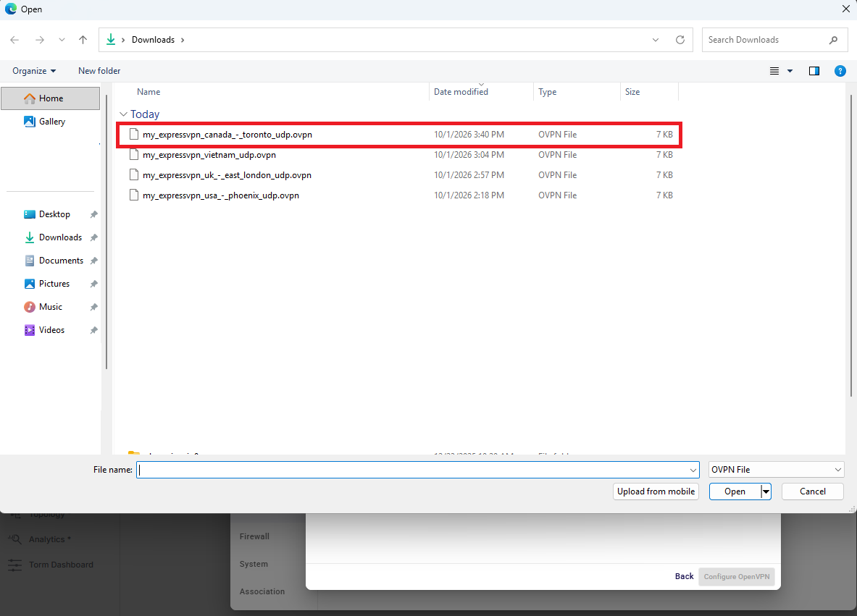This screenshot has width=857, height=616.
Task: Select Home in the navigation pane
Action: coord(50,98)
